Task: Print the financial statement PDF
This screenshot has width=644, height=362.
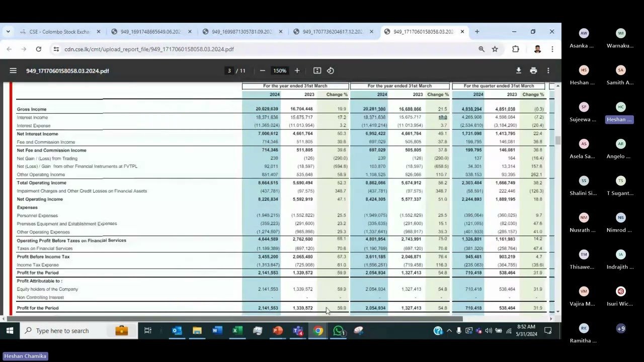Action: [533, 70]
